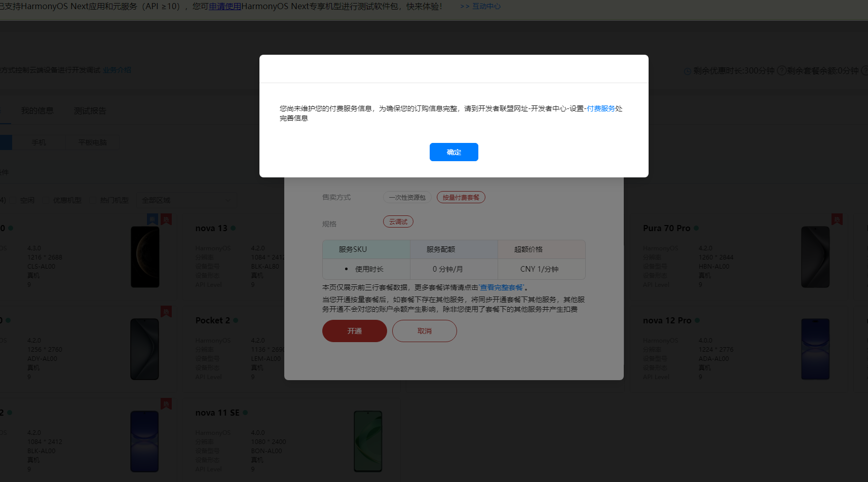Open the 互动中心 link in the banner
This screenshot has height=482, width=868.
pyautogui.click(x=486, y=6)
